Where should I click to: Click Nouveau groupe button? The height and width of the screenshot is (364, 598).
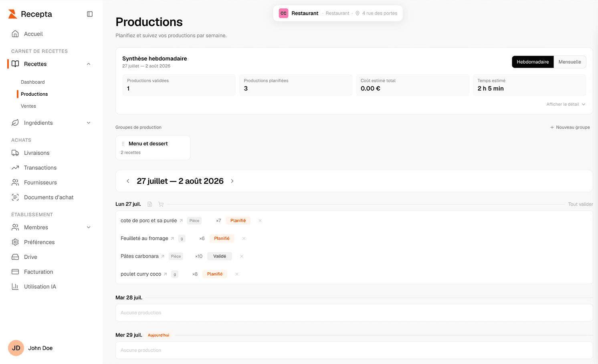[x=570, y=127]
